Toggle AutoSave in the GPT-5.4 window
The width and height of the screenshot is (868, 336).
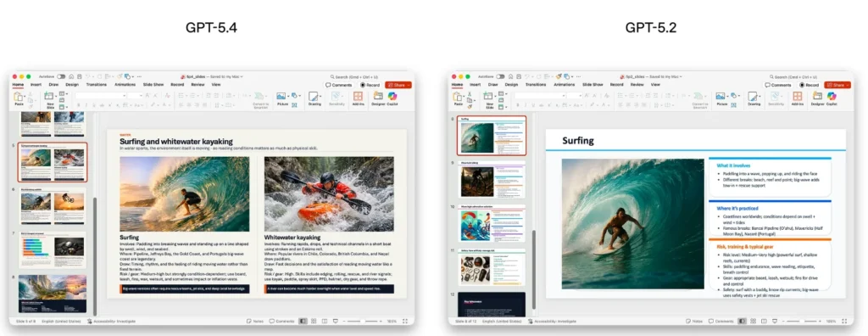pos(61,76)
